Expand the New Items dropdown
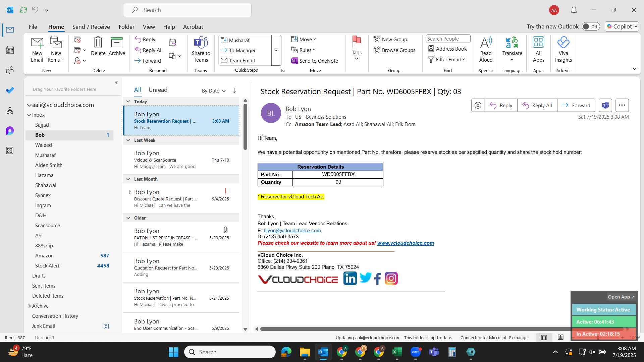Screen dimensions: 644x362 click(56, 50)
